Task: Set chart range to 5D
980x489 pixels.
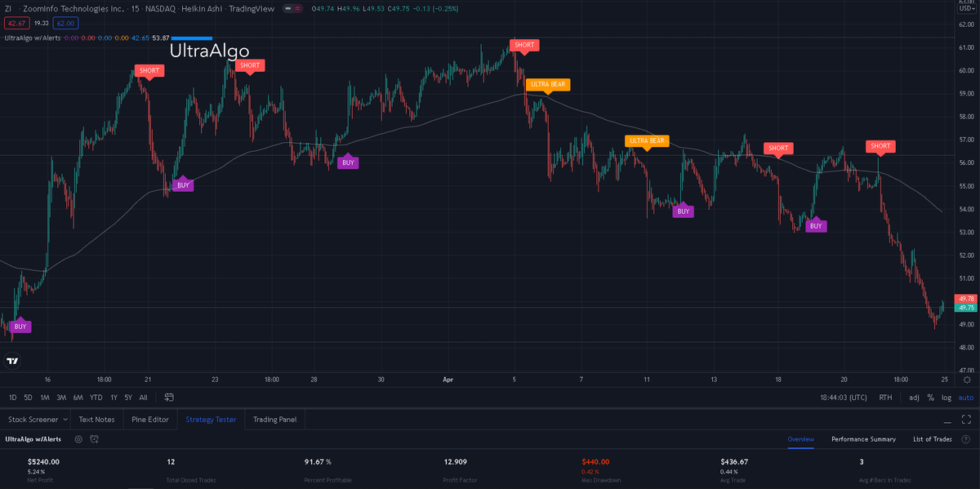Action: pyautogui.click(x=28, y=398)
